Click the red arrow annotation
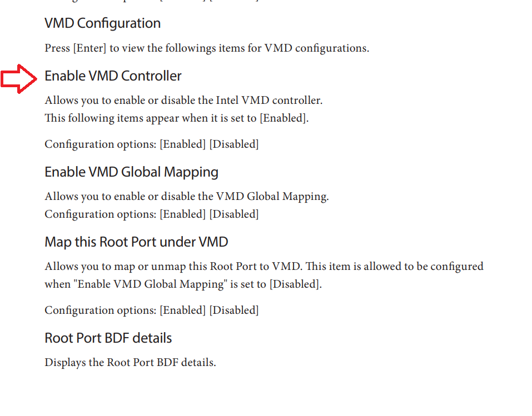532x416 pixels. 19,78
